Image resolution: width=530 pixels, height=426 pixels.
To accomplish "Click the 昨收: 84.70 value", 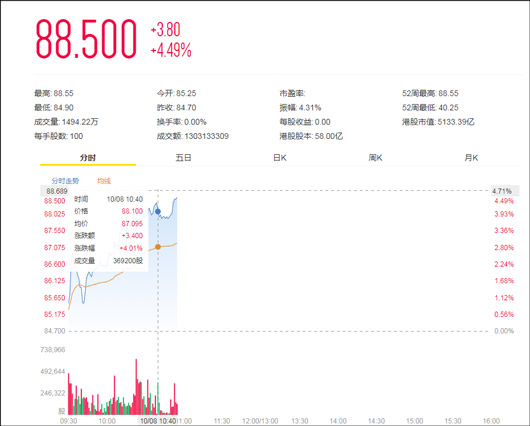I will [176, 108].
